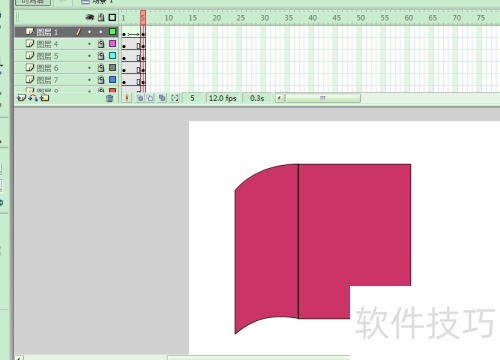Toggle the Onion Skin Outlines icon
The width and height of the screenshot is (500, 360).
click(x=150, y=98)
